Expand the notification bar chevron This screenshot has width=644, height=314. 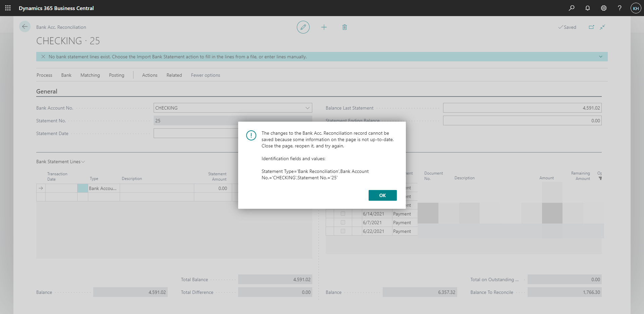[x=601, y=57]
